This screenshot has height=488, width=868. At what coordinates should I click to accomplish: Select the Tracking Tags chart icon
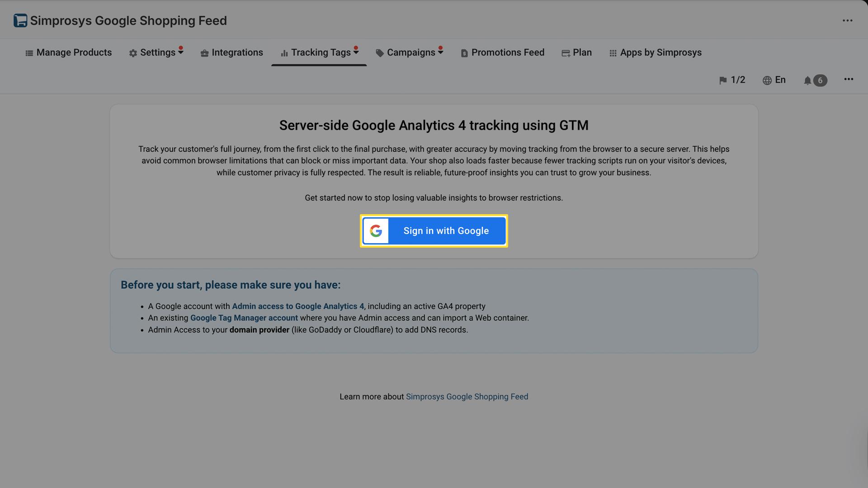click(284, 52)
